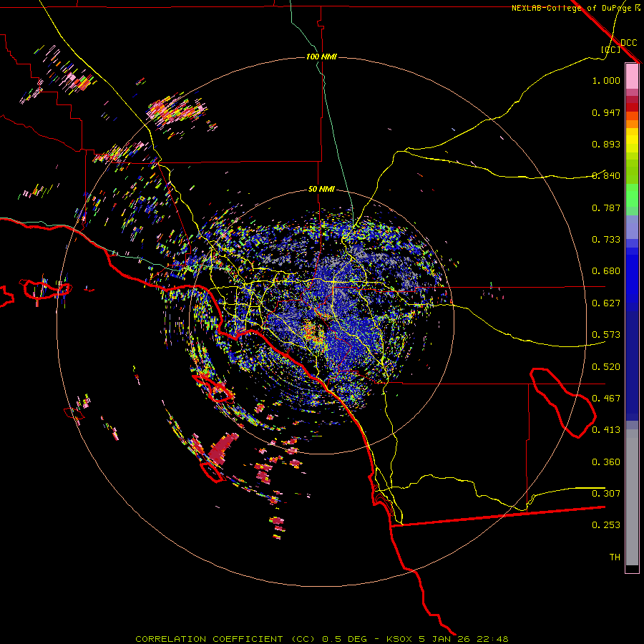Viewport: 644px width, 644px height.
Task: Select the 0.307 scale value label
Action: (606, 494)
